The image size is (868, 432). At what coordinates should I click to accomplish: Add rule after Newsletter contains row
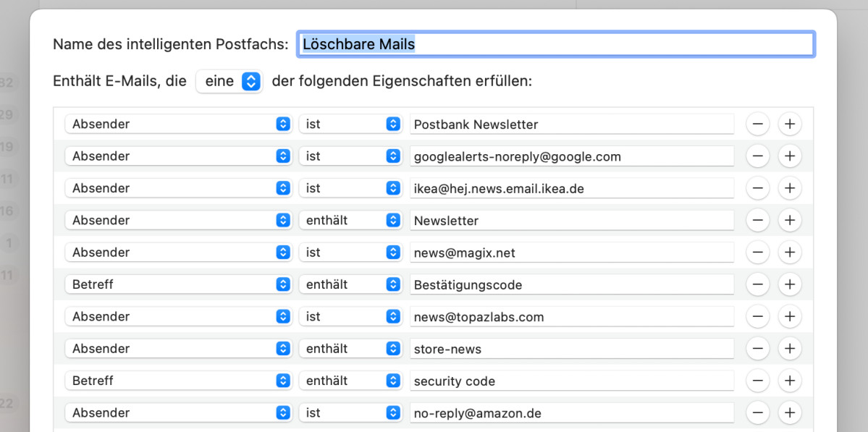[x=790, y=221]
